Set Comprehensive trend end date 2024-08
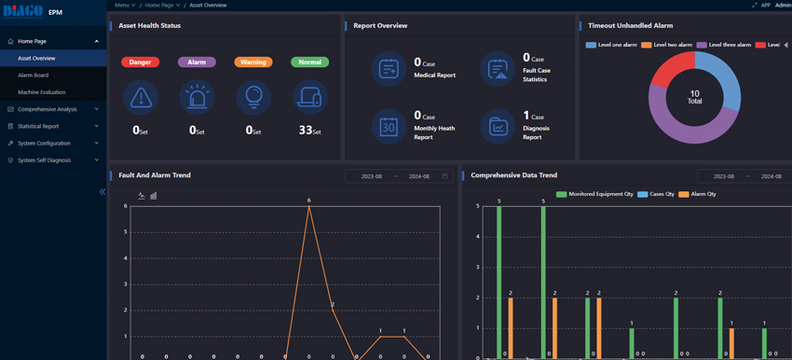Viewport: 792px width, 360px height. tap(771, 176)
